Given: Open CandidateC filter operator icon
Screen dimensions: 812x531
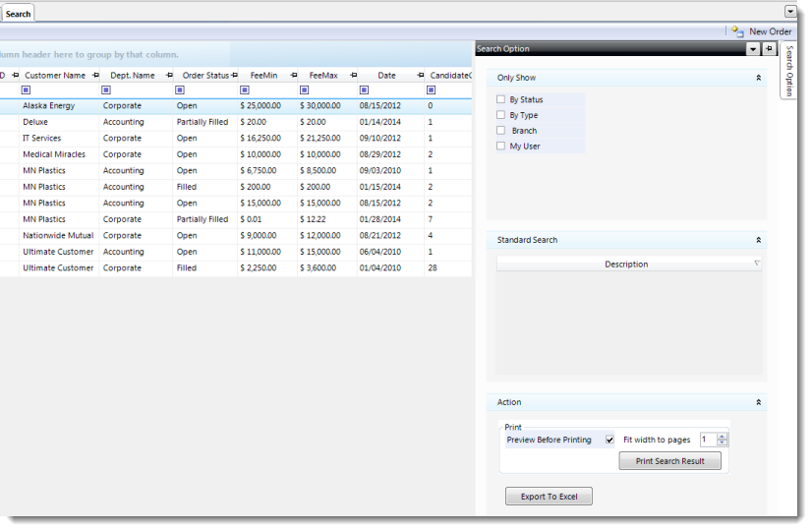Looking at the screenshot, I should pos(431,90).
